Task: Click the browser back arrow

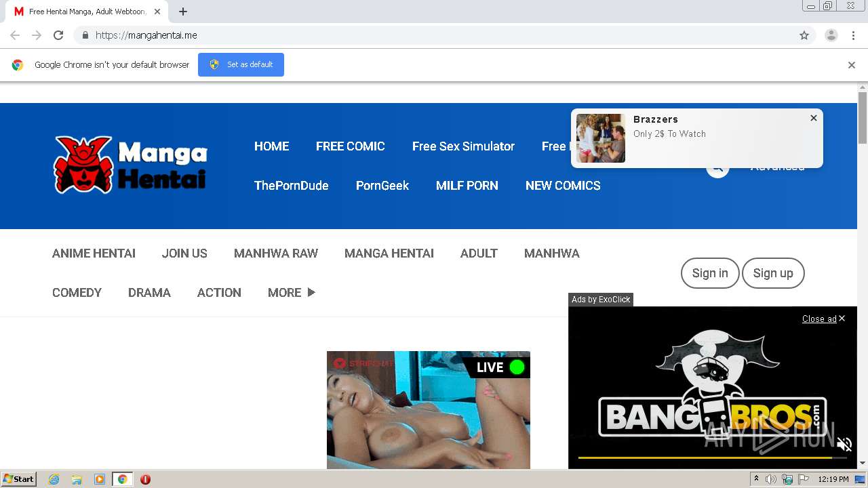Action: pyautogui.click(x=15, y=35)
